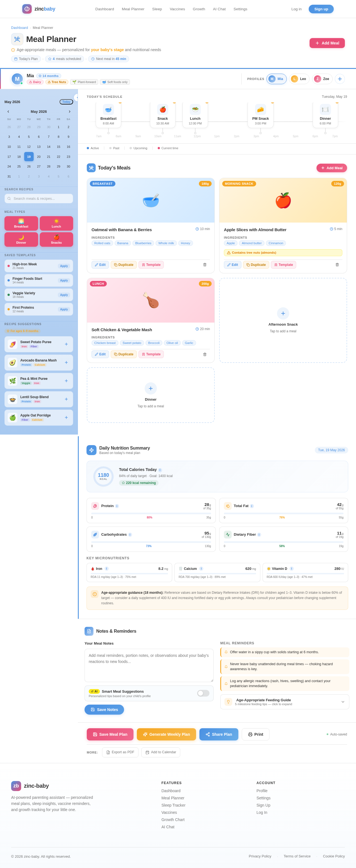The image size is (356, 868).
Task: Click the footer zb logo icon
Action: click(16, 786)
